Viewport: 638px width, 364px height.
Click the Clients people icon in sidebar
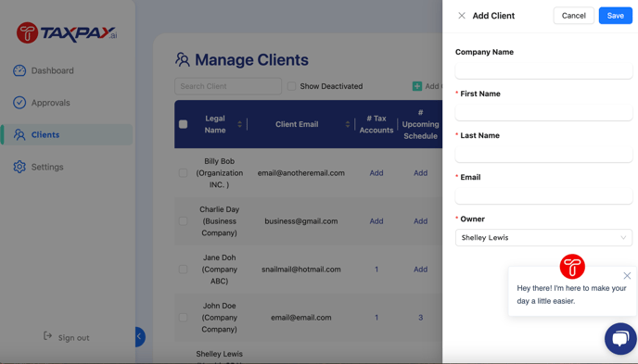pos(19,134)
